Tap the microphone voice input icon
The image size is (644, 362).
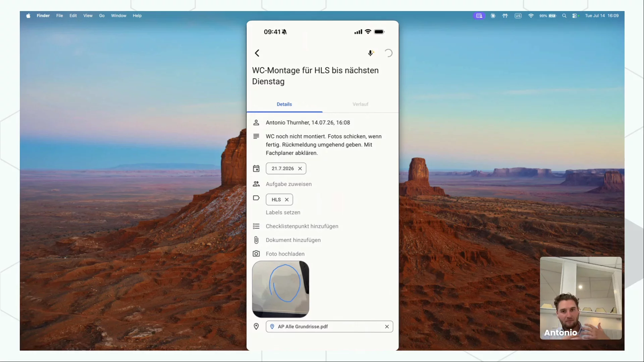point(371,53)
